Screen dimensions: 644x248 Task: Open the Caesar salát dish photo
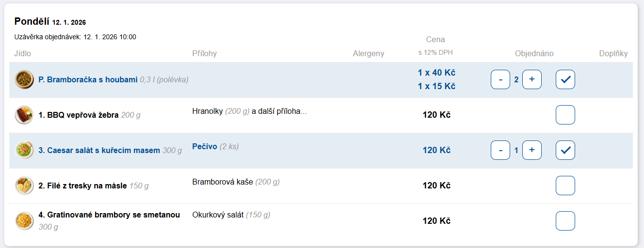(24, 150)
